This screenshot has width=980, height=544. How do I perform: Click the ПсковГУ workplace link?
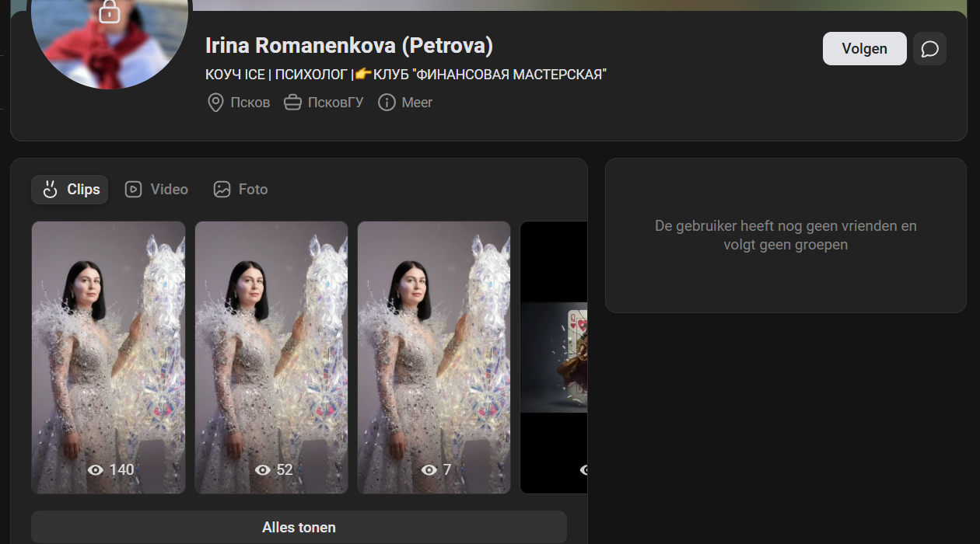335,103
